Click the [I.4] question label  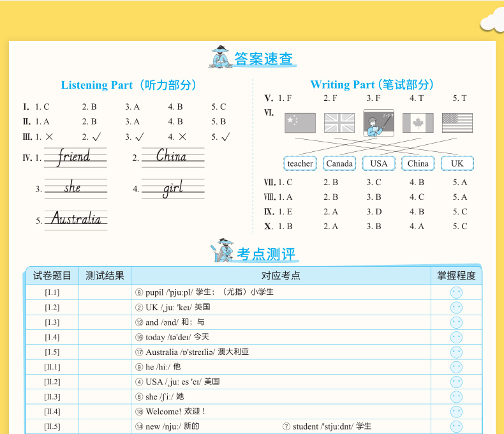click(52, 337)
